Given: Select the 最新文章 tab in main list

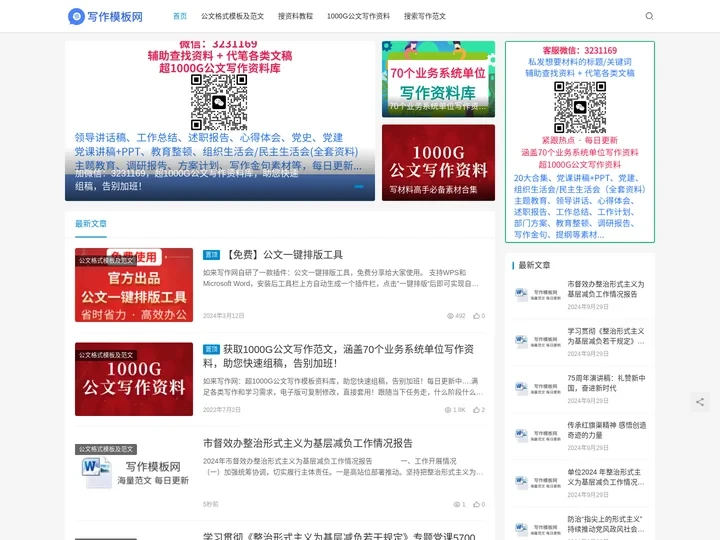Looking at the screenshot, I should pyautogui.click(x=91, y=224).
